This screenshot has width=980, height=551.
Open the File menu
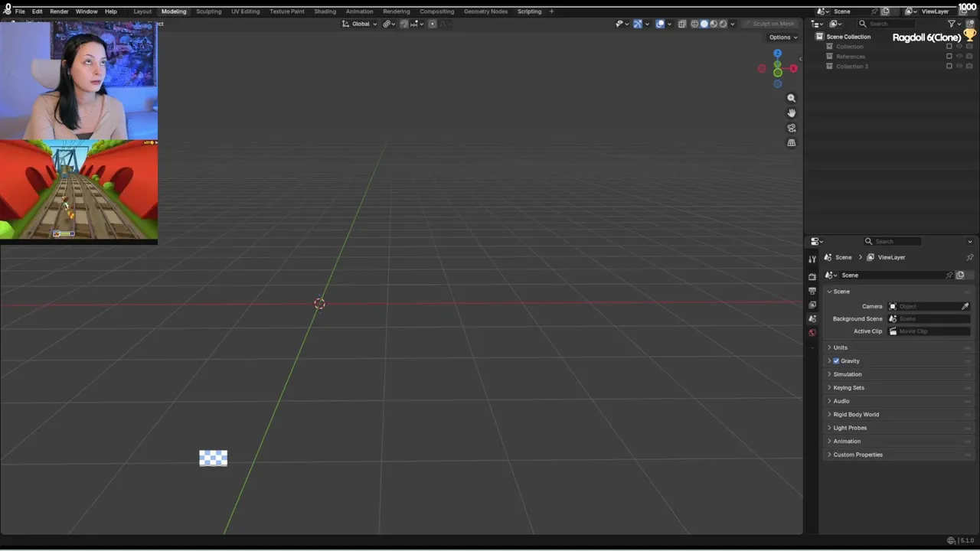coord(20,11)
